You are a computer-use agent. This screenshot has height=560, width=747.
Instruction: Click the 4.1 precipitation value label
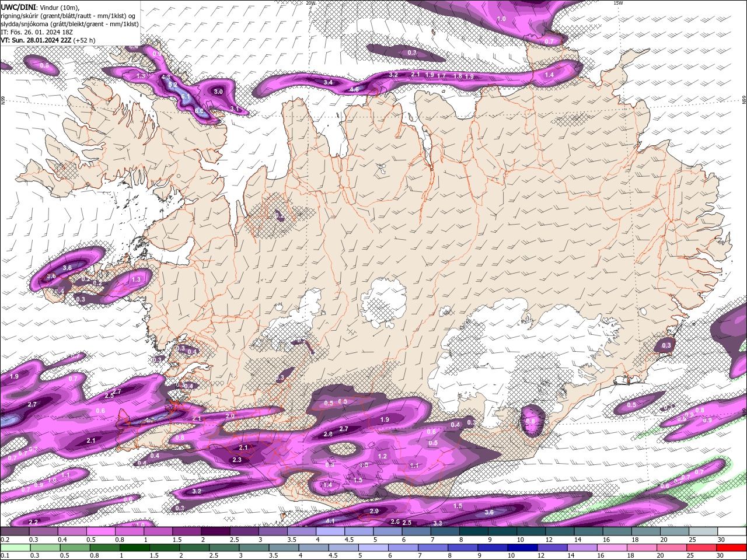[330, 521]
